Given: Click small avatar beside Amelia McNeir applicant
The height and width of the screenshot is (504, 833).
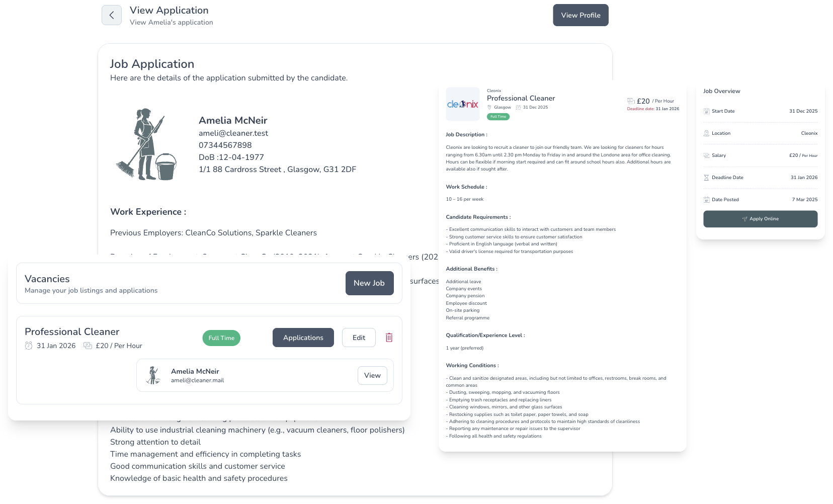Looking at the screenshot, I should [153, 375].
